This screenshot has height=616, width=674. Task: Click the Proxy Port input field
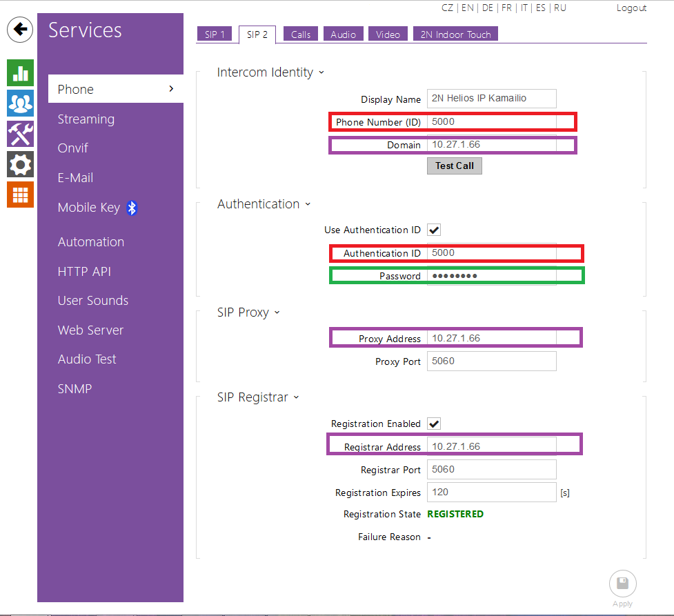coord(491,361)
